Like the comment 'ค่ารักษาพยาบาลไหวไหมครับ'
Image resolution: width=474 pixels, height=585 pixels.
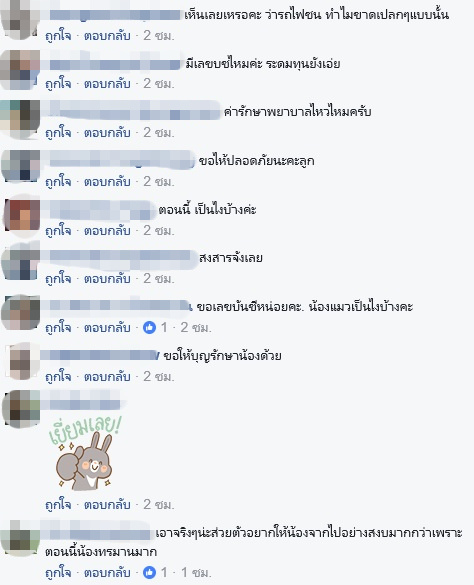point(58,132)
